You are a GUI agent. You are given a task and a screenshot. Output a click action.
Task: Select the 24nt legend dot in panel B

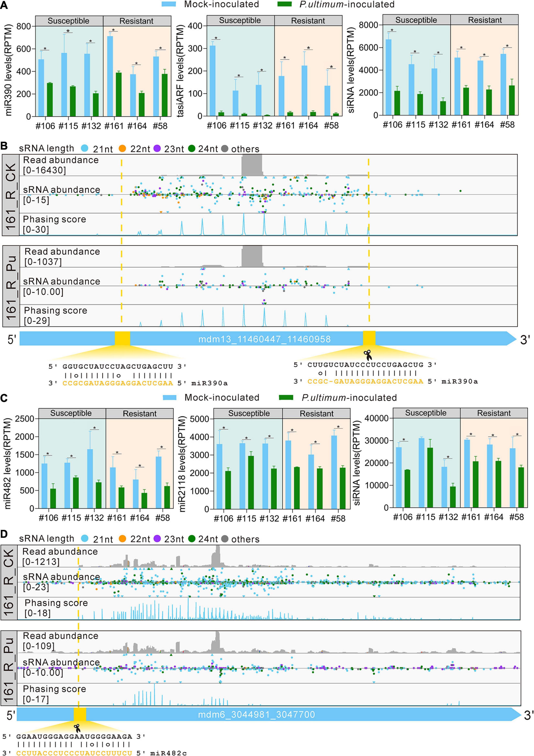(x=192, y=148)
